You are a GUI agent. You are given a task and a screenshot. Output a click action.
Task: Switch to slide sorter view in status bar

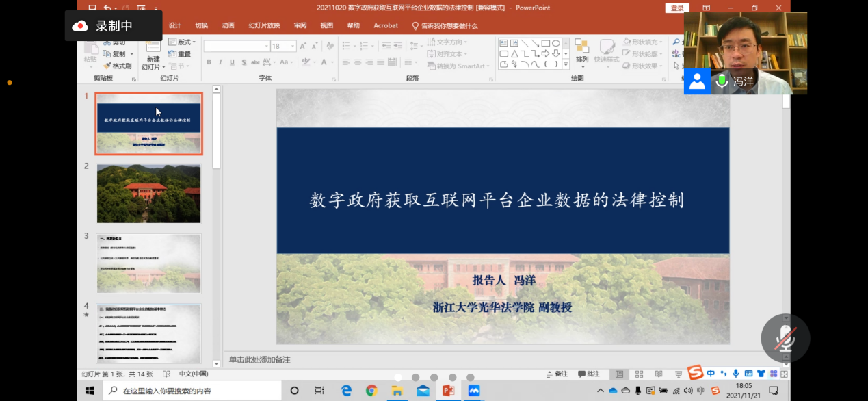639,374
